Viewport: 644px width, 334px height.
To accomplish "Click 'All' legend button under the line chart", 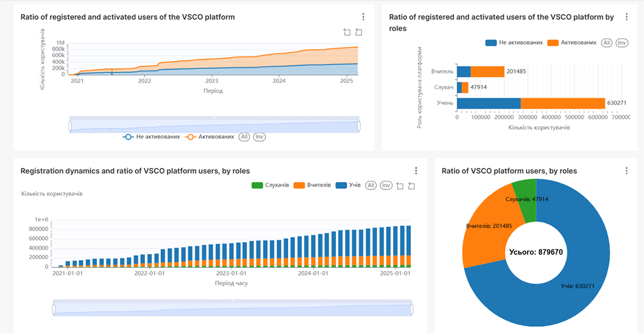I will click(x=244, y=137).
